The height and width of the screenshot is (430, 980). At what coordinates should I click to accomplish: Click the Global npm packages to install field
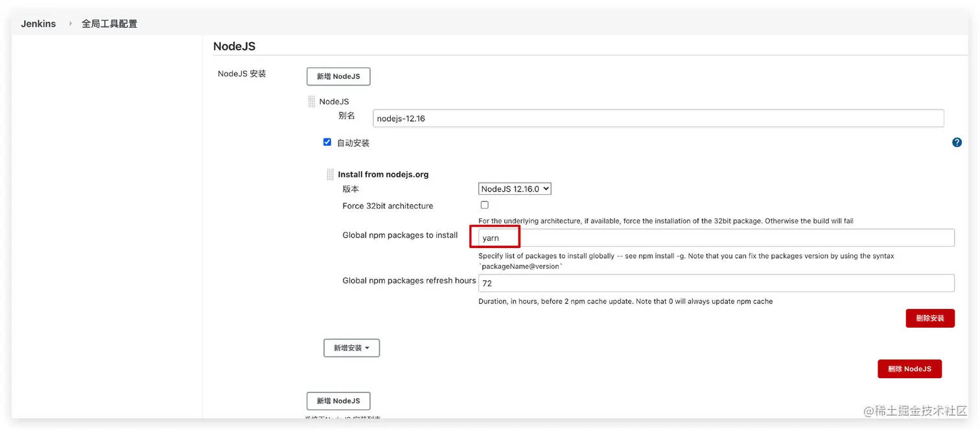click(716, 238)
